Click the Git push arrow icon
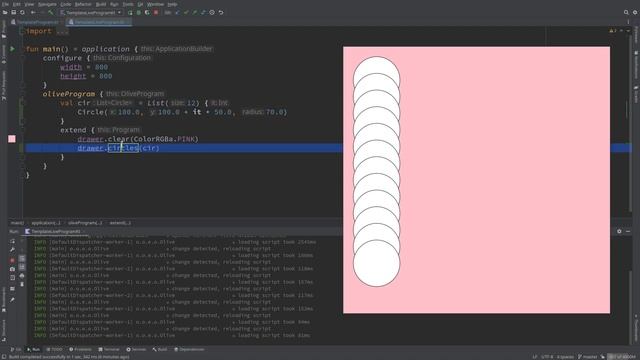This screenshot has width=640, height=360. click(195, 13)
